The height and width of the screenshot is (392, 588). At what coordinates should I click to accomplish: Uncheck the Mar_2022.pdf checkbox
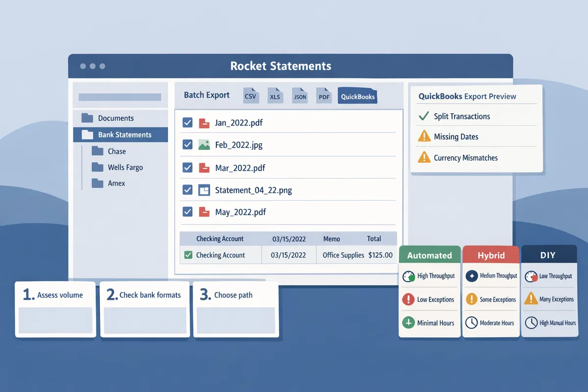[187, 168]
